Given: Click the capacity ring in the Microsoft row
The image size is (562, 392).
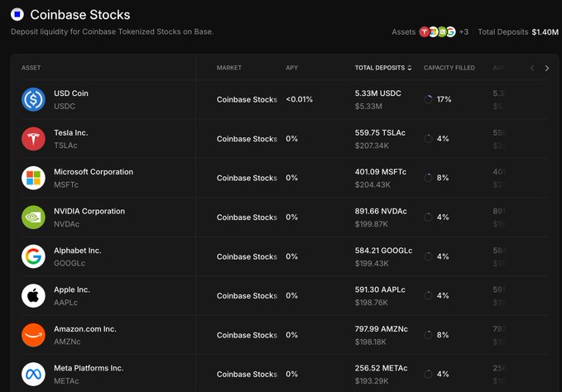Looking at the screenshot, I should (x=428, y=178).
